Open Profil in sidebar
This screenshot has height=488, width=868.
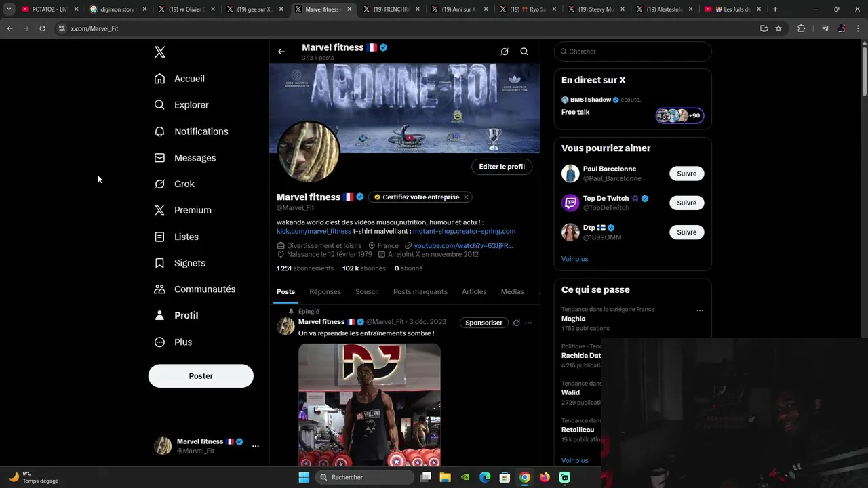[x=176, y=315]
